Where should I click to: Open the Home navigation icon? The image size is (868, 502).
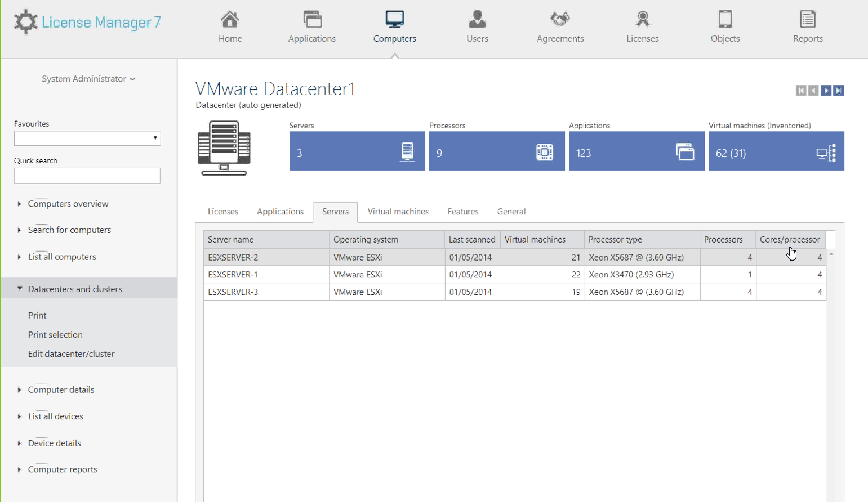pyautogui.click(x=230, y=20)
